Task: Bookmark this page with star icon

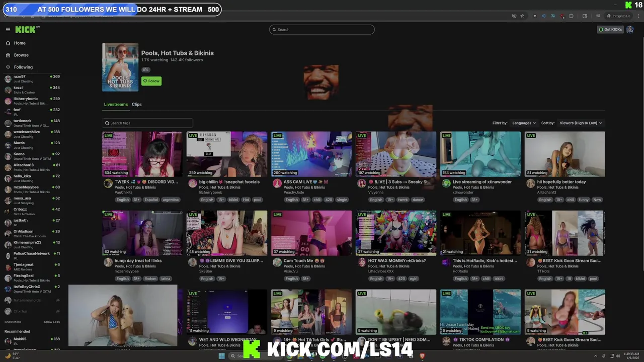Action: (x=522, y=16)
